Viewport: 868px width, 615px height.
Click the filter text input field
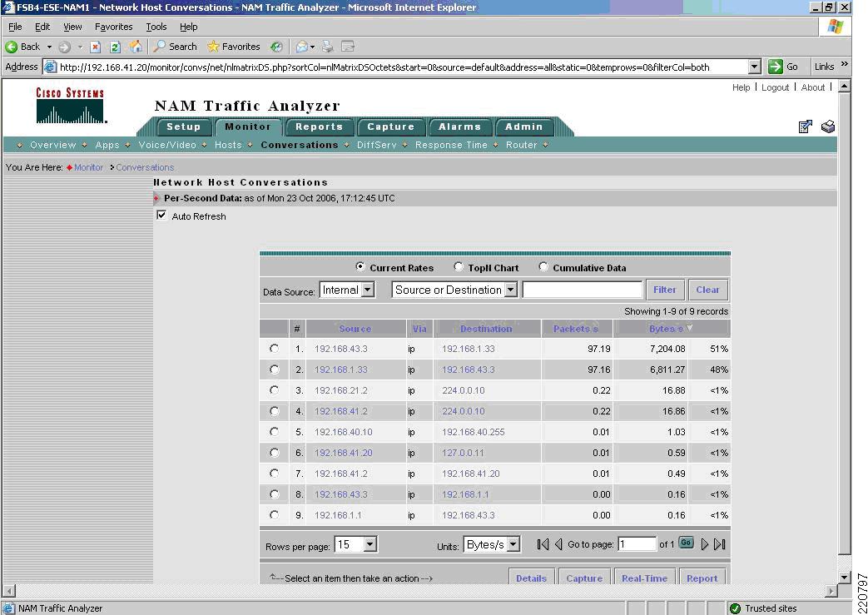pos(583,290)
